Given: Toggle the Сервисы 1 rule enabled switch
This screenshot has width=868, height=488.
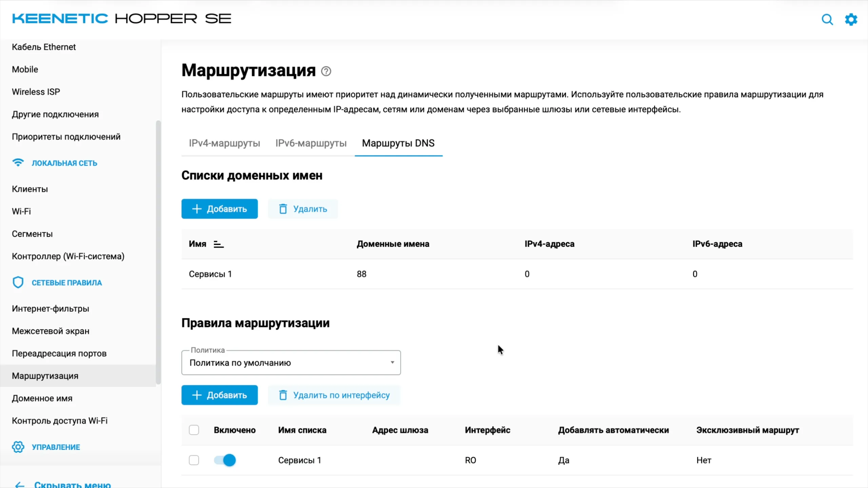Looking at the screenshot, I should point(225,460).
